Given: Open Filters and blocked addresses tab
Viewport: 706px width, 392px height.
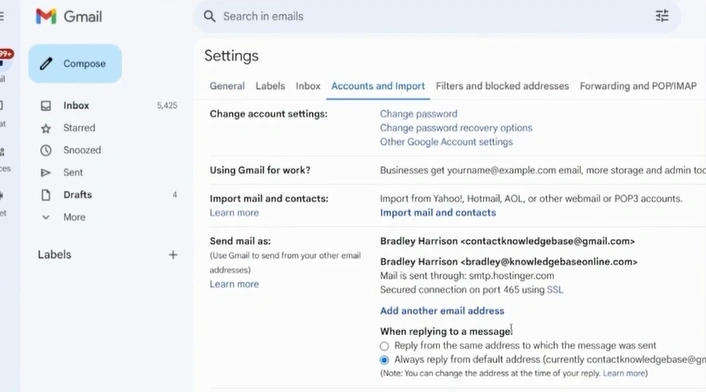Looking at the screenshot, I should tap(502, 86).
